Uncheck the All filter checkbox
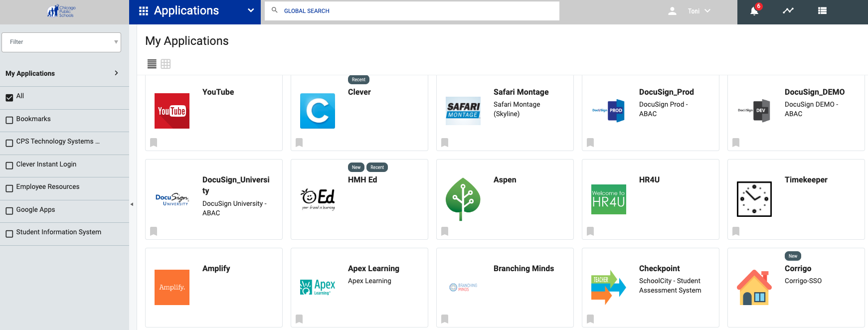This screenshot has width=868, height=330. [x=9, y=98]
